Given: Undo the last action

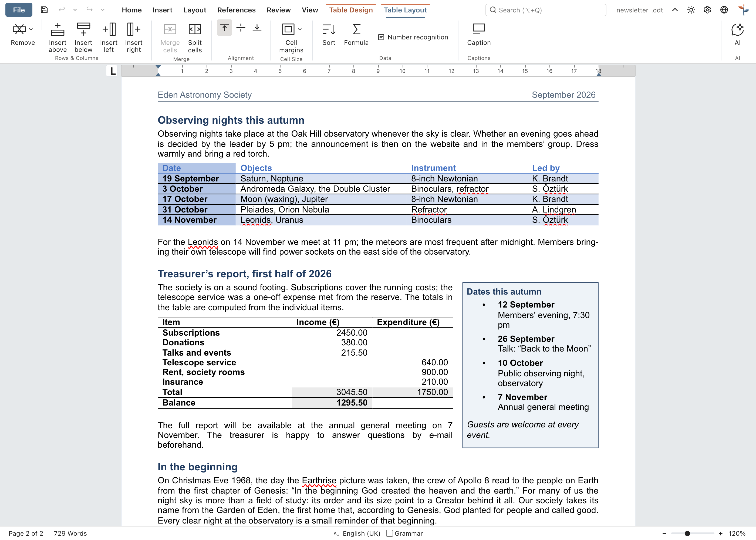Looking at the screenshot, I should point(62,10).
